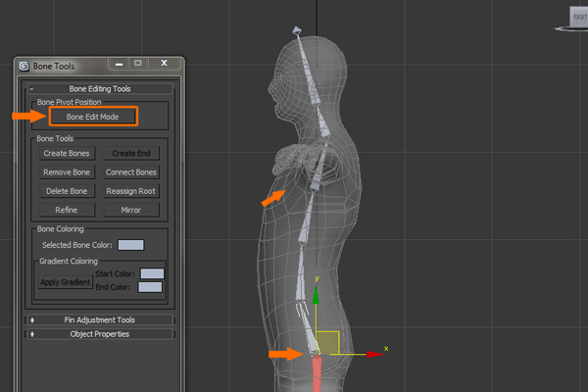Maximize the Bone Tools window
Screen dimensions: 588x392
pos(138,63)
